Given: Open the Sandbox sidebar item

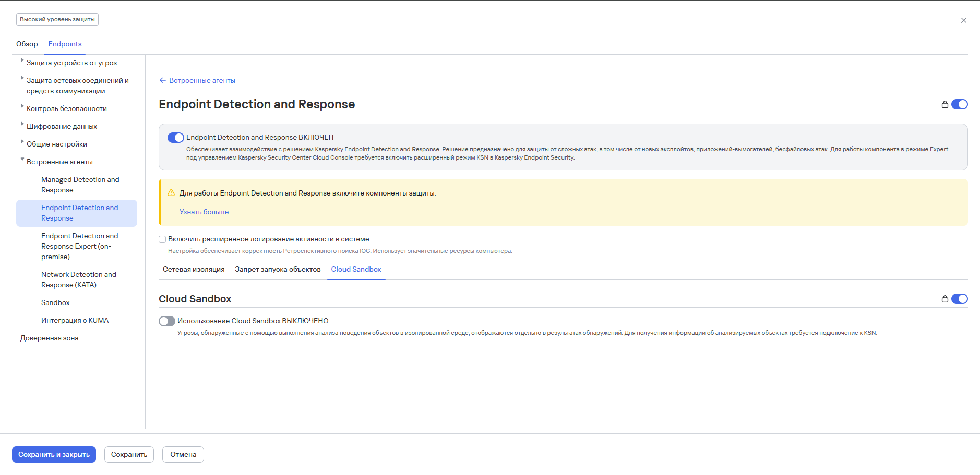Looking at the screenshot, I should coord(55,302).
